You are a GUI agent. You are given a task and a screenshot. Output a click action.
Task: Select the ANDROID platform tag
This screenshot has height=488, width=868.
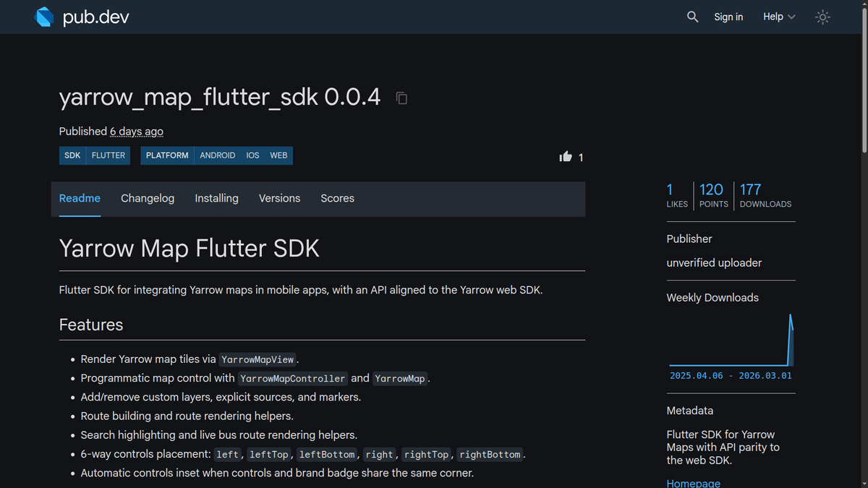[218, 155]
